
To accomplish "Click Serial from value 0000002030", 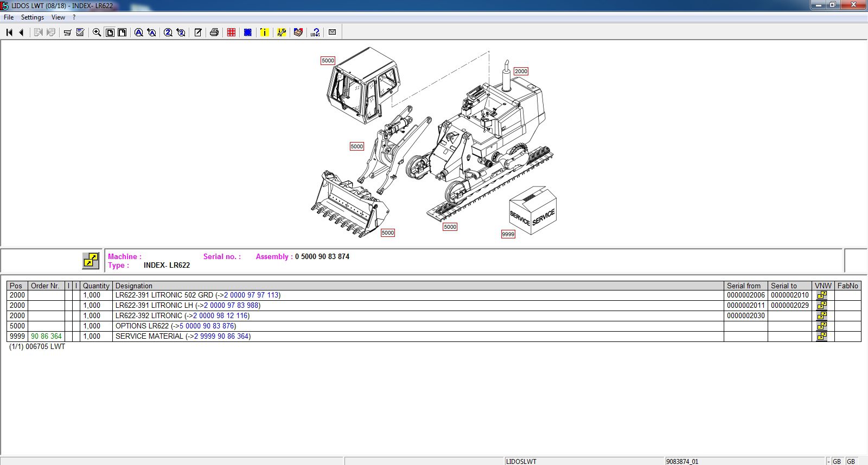I will 746,316.
